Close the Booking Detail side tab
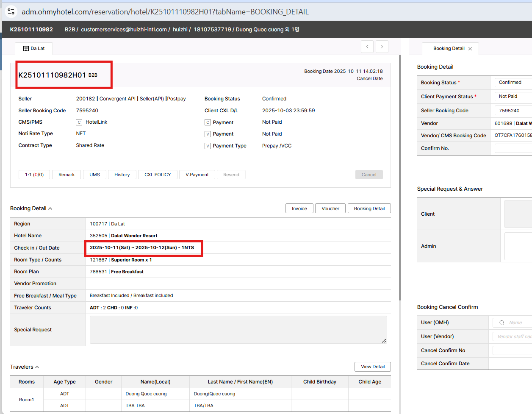 [x=470, y=49]
